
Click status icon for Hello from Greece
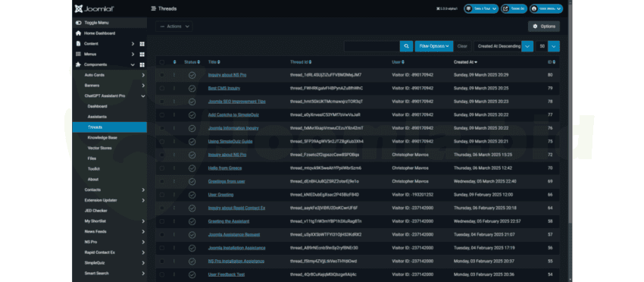192,168
